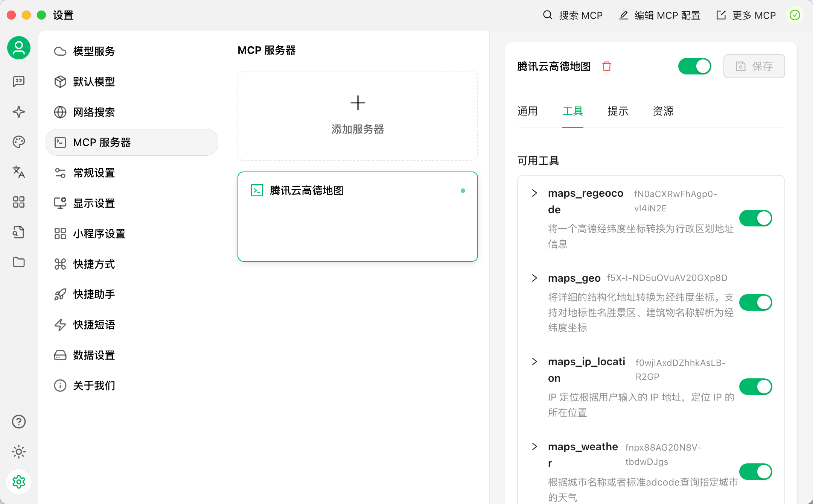Click the info icon beside 关于我们
Viewport: 813px width, 504px height.
pos(60,386)
